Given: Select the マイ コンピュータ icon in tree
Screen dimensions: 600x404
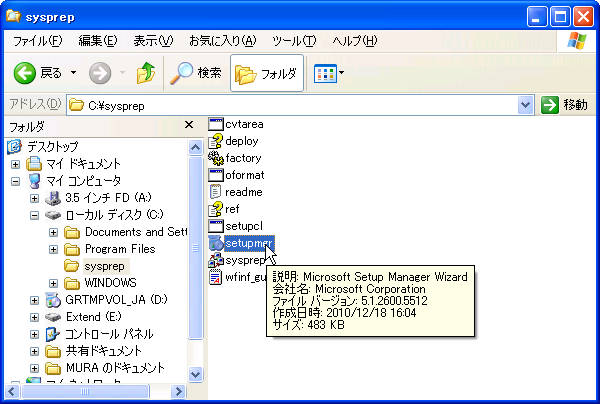Looking at the screenshot, I should point(34,181).
